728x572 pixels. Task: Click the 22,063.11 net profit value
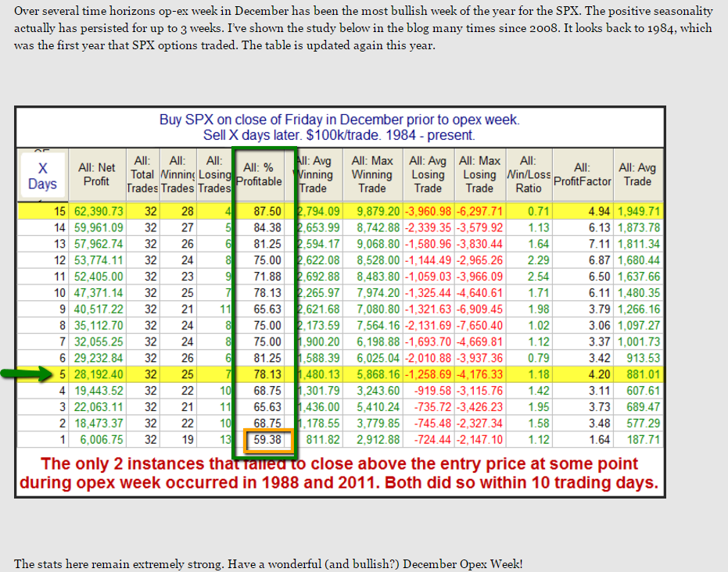99,407
